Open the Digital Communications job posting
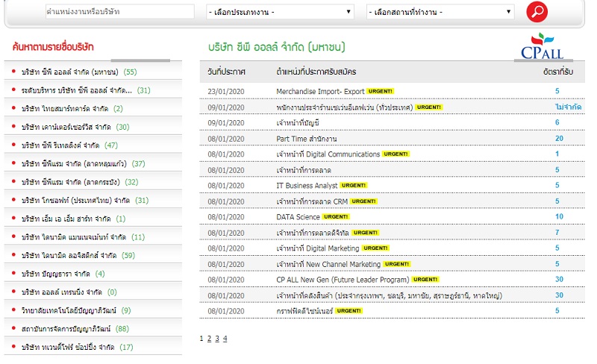 328,154
